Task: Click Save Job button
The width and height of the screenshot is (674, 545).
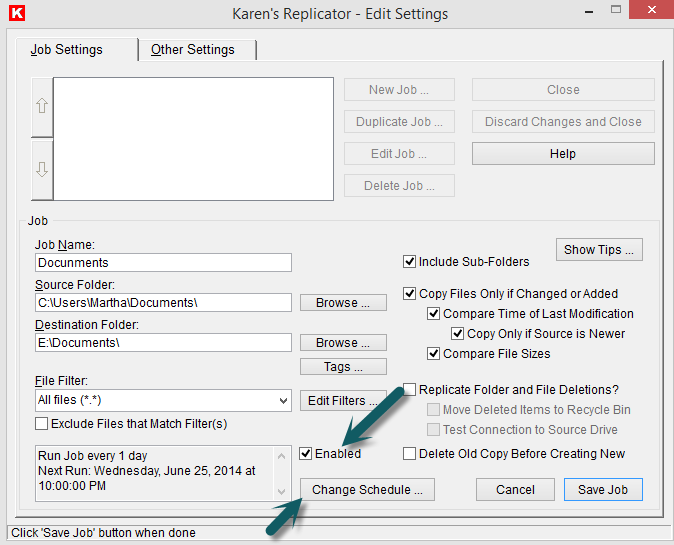Action: tap(603, 490)
